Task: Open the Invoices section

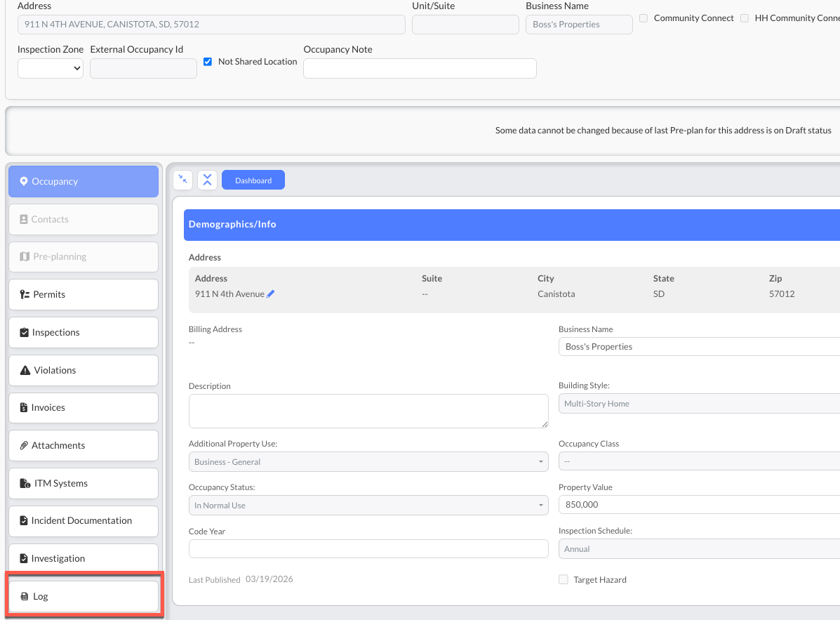Action: click(x=84, y=408)
